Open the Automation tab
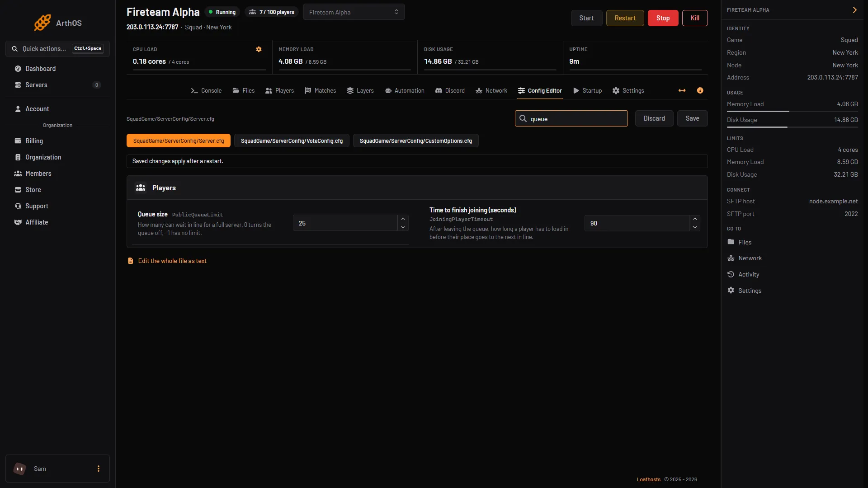This screenshot has width=868, height=488. click(404, 91)
